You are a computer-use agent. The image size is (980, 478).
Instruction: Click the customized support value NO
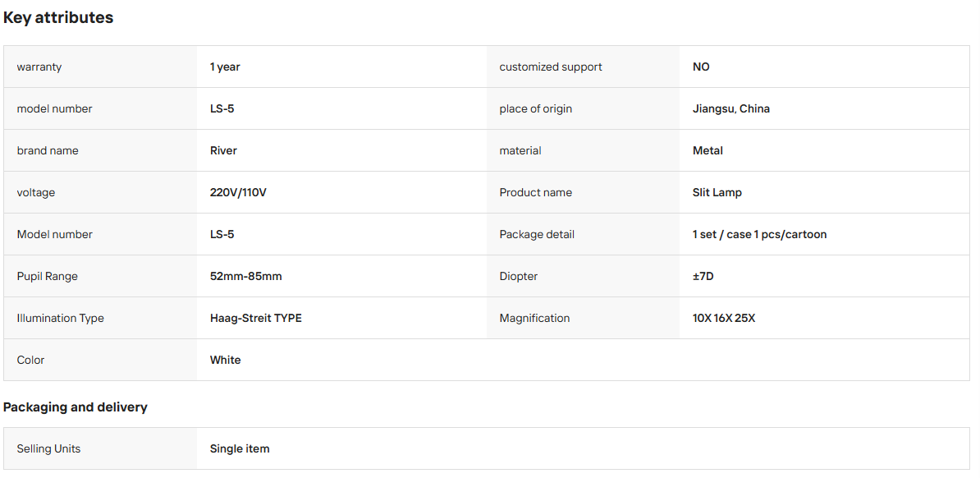pyautogui.click(x=701, y=67)
